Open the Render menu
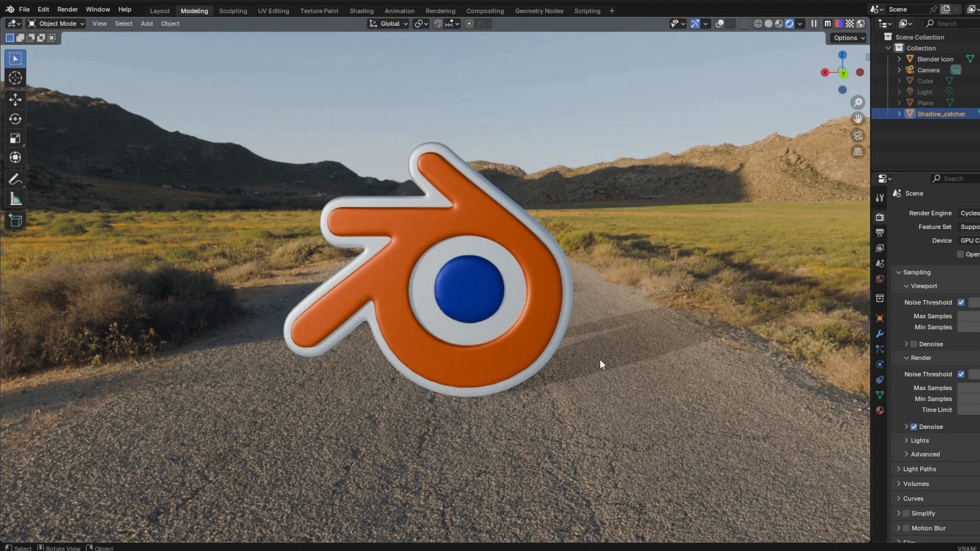Viewport: 980px width, 551px height. [x=67, y=9]
